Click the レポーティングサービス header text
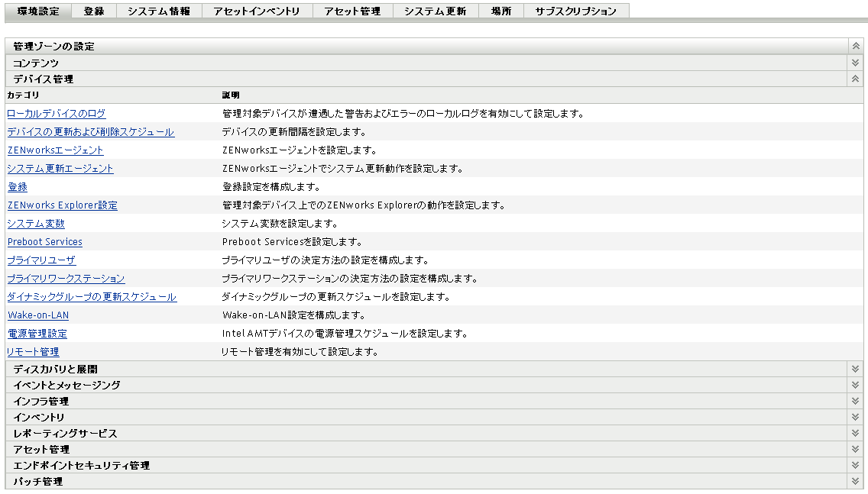The height and width of the screenshot is (494, 868). click(x=65, y=433)
